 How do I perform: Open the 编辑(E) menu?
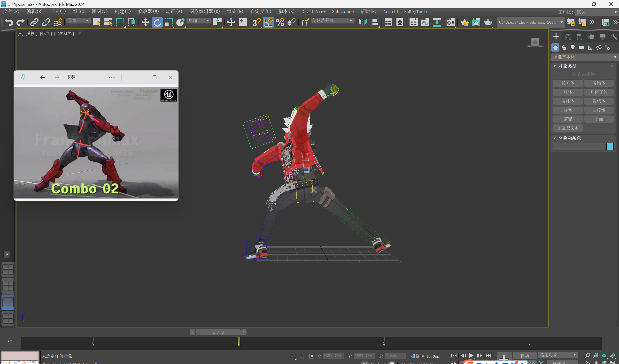[34, 12]
